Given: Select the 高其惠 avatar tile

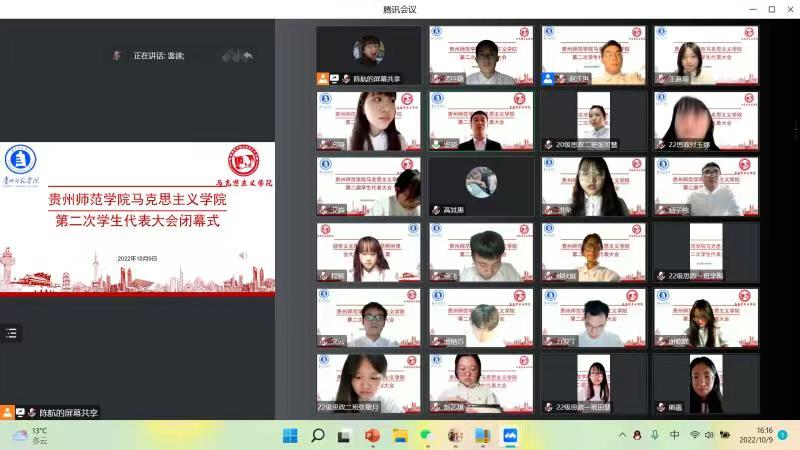Looking at the screenshot, I should click(x=481, y=186).
